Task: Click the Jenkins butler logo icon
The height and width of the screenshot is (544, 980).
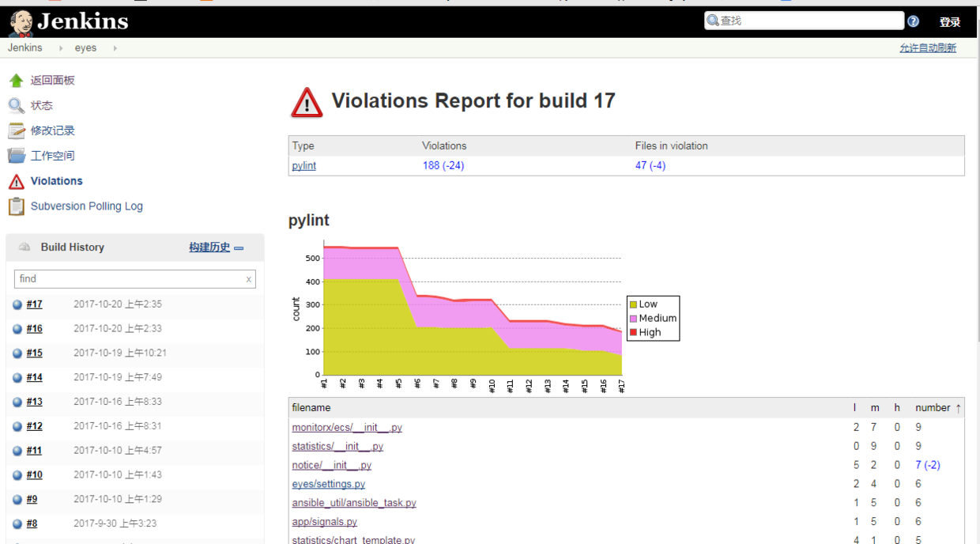Action: tap(21, 23)
